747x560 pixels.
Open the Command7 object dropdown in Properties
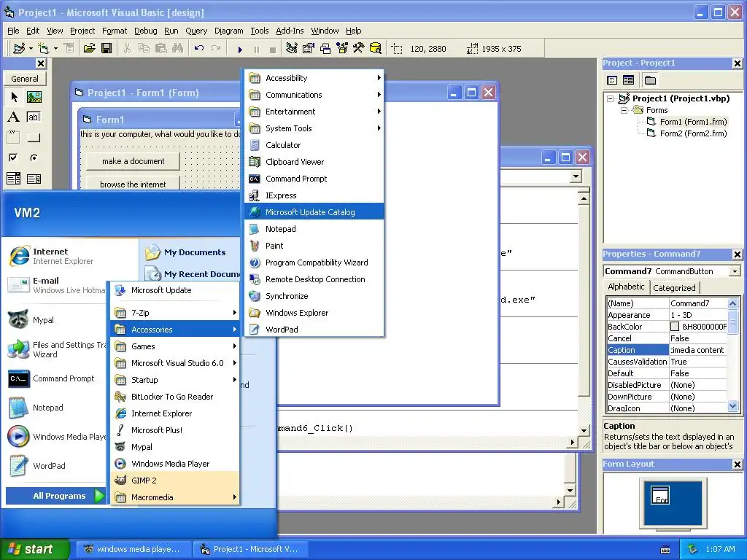pyautogui.click(x=735, y=271)
